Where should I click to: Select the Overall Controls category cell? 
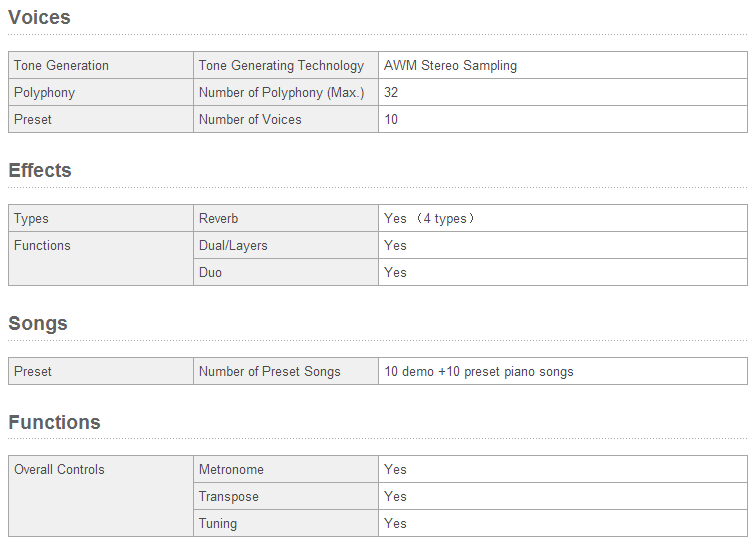(x=59, y=470)
